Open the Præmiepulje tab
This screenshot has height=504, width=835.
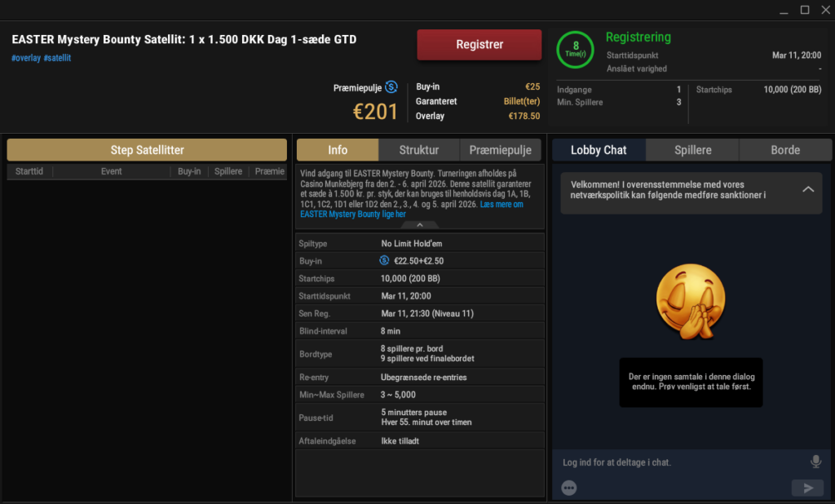click(502, 150)
